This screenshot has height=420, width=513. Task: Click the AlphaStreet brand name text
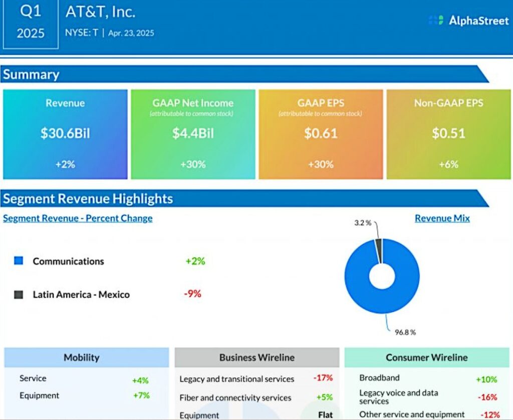click(x=478, y=21)
